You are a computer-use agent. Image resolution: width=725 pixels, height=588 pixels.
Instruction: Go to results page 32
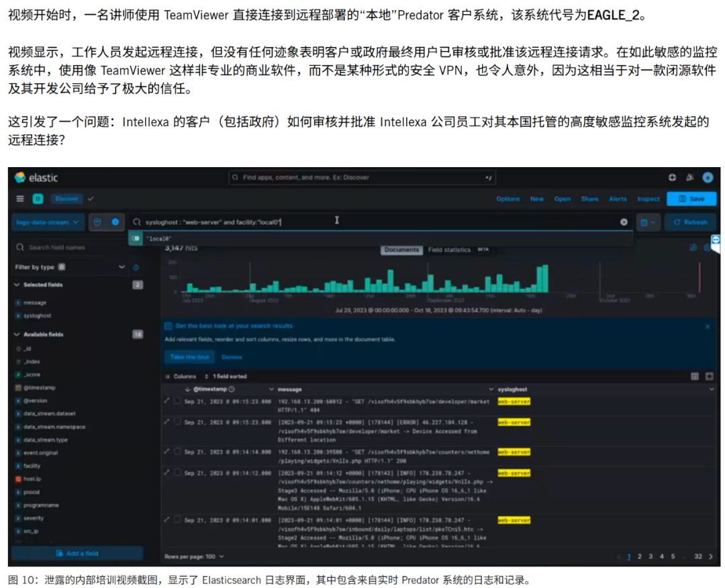(x=698, y=556)
